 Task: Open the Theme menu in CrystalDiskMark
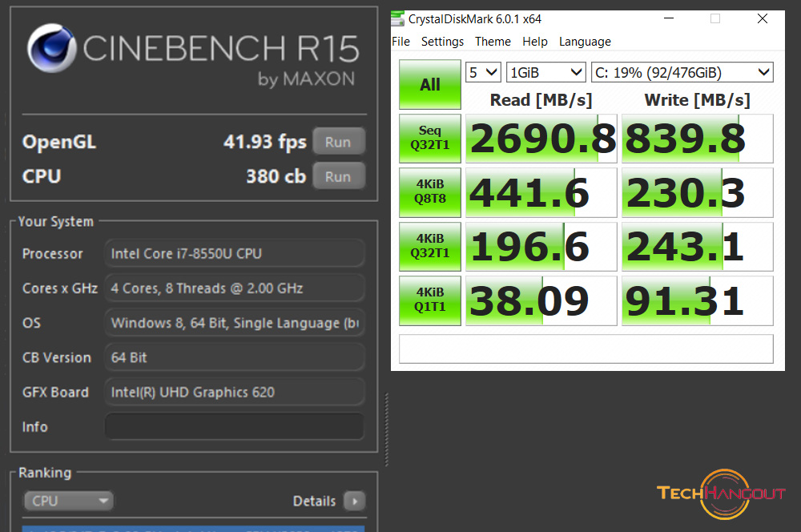point(493,42)
